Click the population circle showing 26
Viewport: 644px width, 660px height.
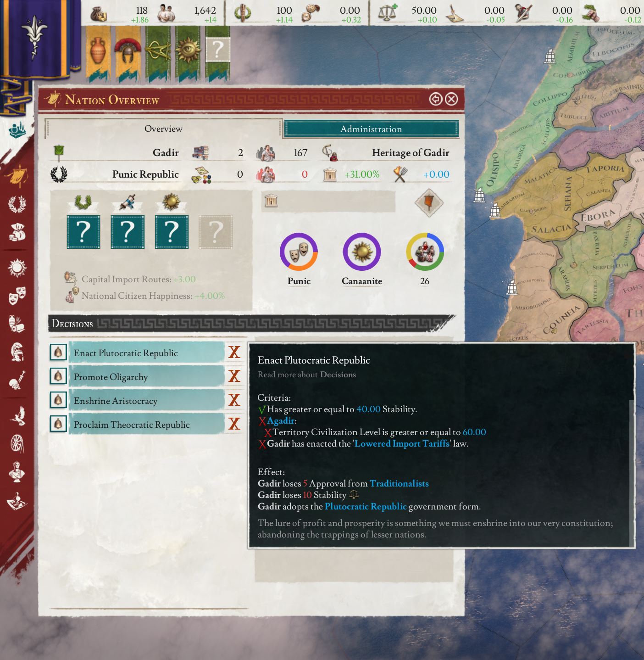(425, 252)
